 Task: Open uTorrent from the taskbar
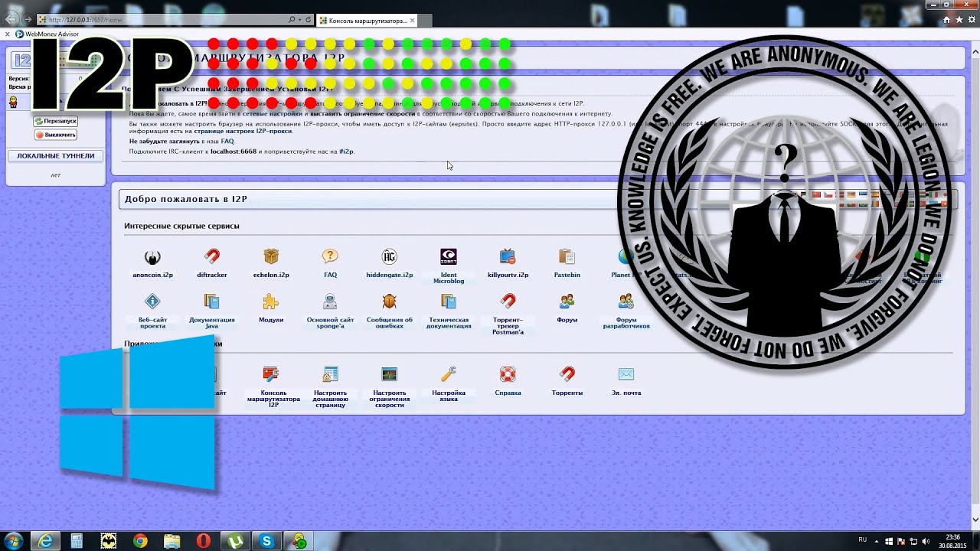pyautogui.click(x=234, y=541)
